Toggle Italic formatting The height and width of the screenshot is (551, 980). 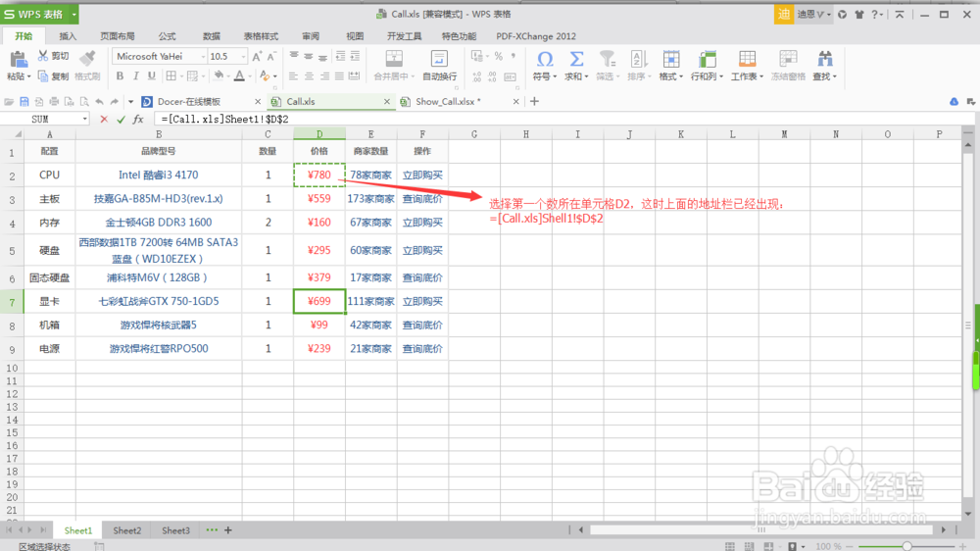click(x=135, y=76)
